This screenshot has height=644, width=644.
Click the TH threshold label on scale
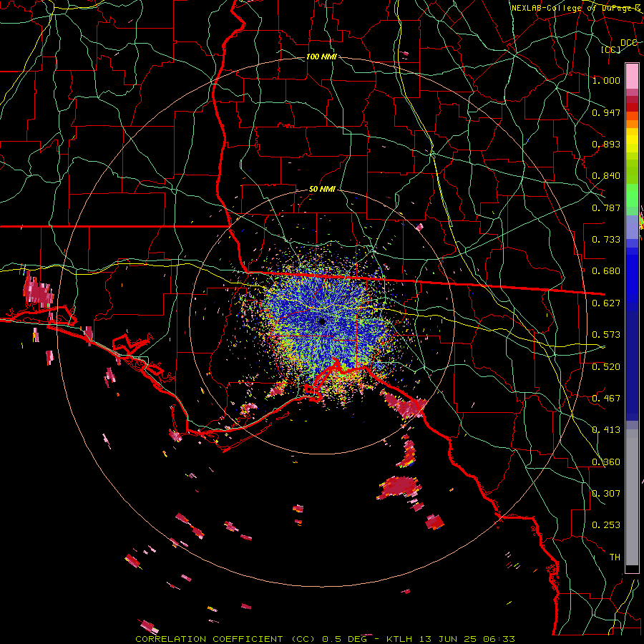pyautogui.click(x=615, y=557)
